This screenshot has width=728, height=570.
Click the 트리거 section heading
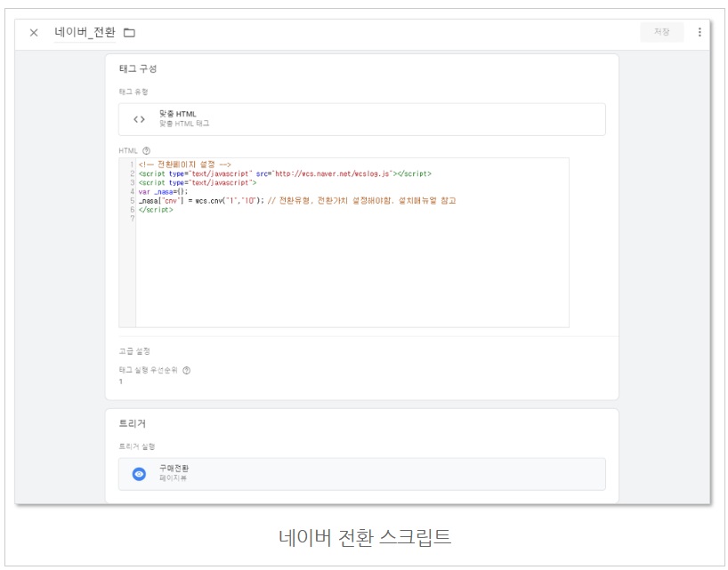click(133, 423)
